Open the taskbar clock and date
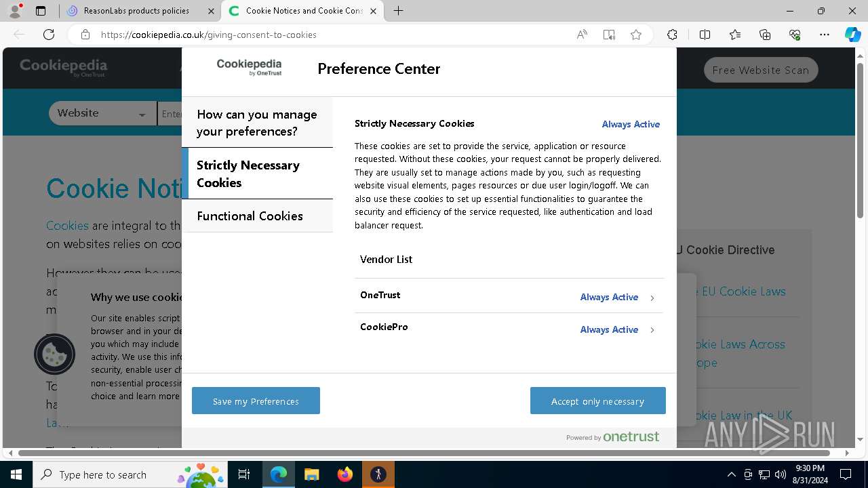 (x=810, y=474)
